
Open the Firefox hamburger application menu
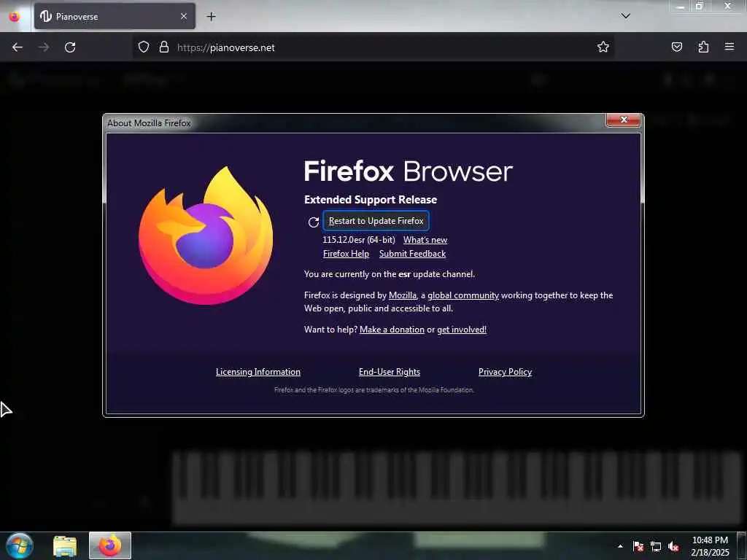pyautogui.click(x=729, y=47)
